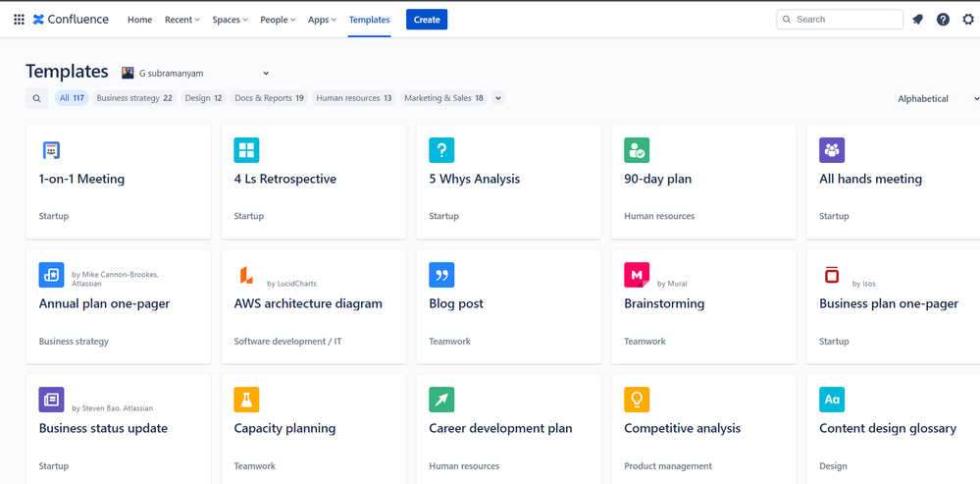The image size is (980, 484).
Task: Click the Business plan one-pager Isos icon
Action: pos(832,275)
